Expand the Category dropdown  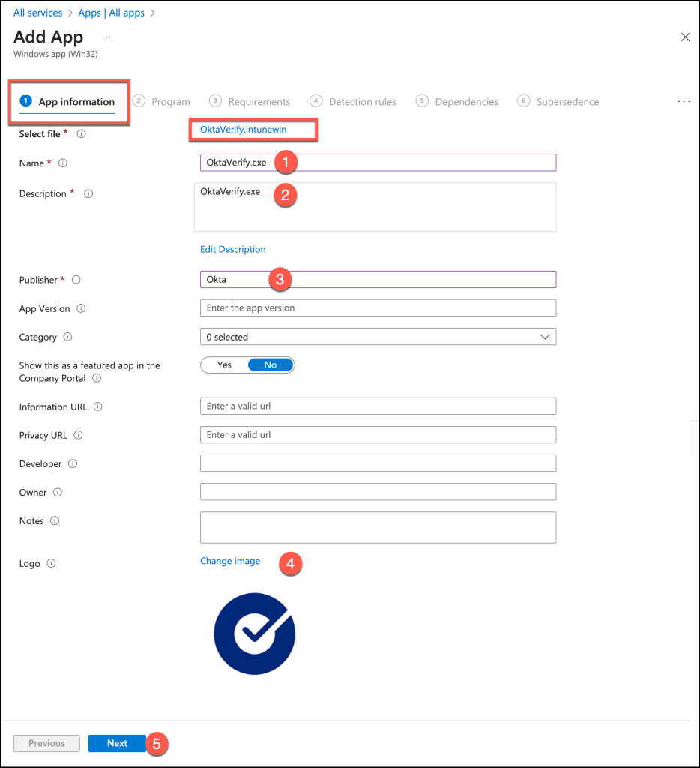(378, 337)
